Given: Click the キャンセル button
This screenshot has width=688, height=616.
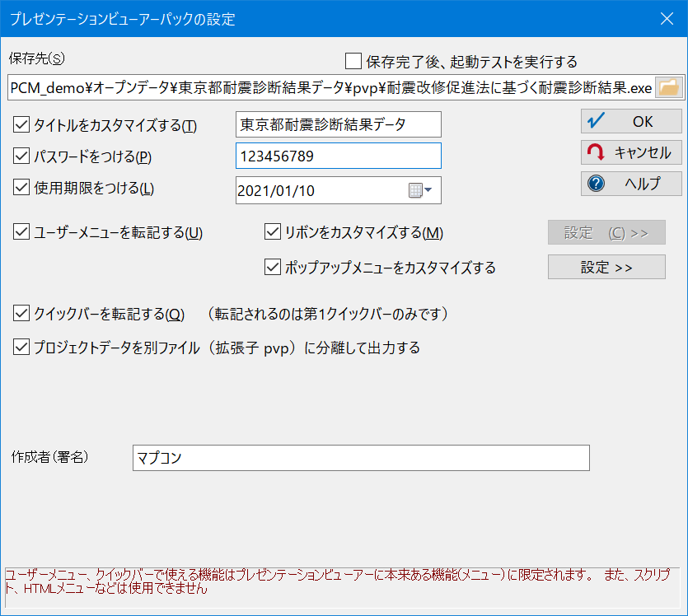Looking at the screenshot, I should point(631,152).
